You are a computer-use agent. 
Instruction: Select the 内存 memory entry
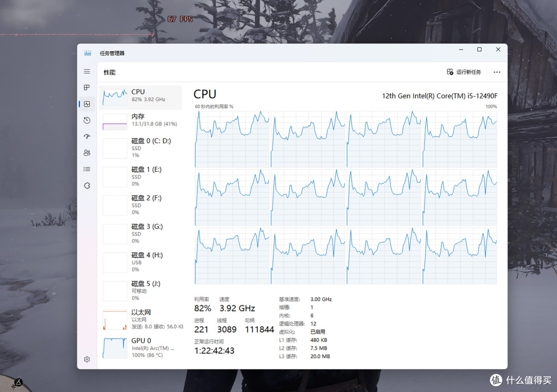140,121
